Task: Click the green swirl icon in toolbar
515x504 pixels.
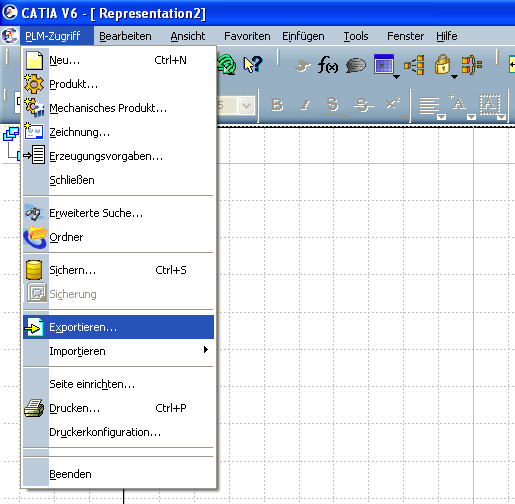Action: 227,65
